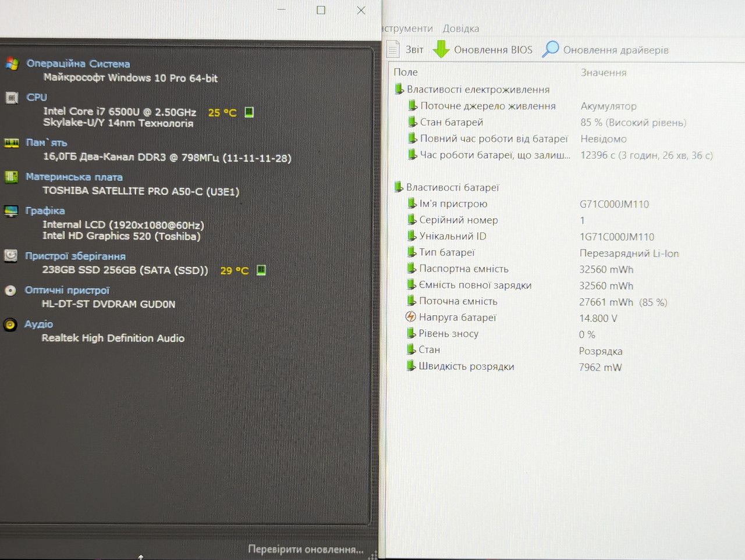Viewport: 745px width, 560px height.
Task: Click the icon beside Рівень зносу
Action: click(x=411, y=333)
